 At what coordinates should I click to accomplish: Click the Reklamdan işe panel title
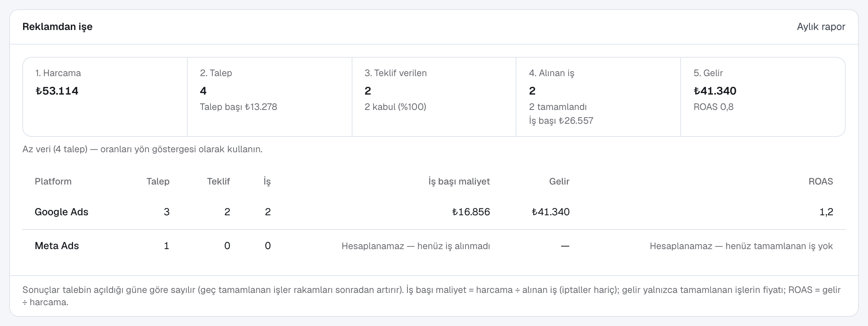pos(57,27)
